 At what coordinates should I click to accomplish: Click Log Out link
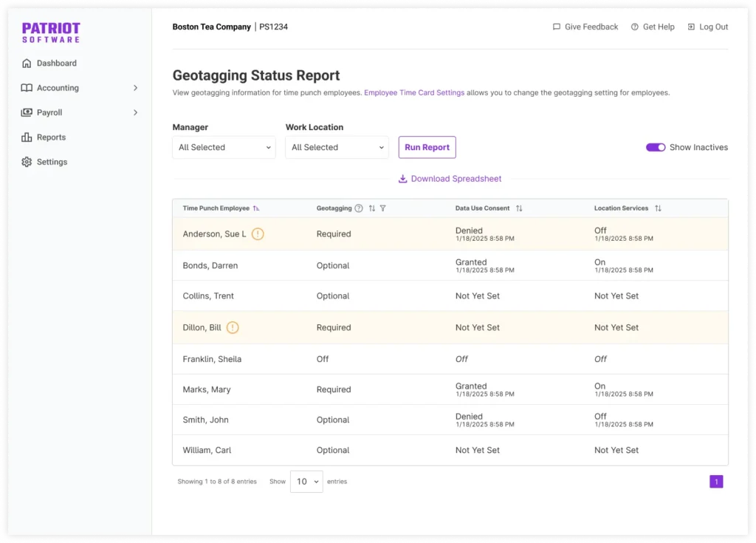click(714, 27)
